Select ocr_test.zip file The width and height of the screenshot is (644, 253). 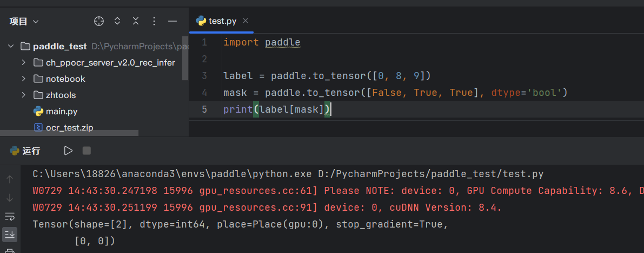click(69, 127)
